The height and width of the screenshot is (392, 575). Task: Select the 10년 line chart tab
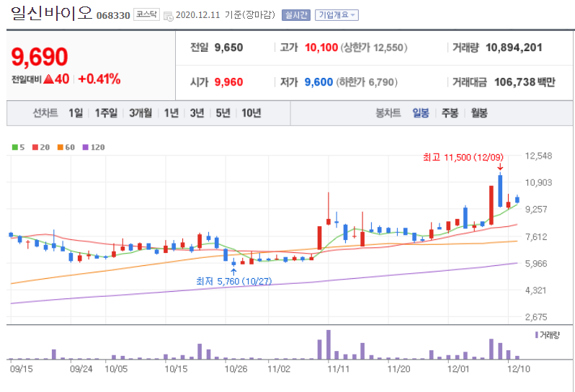tap(251, 113)
